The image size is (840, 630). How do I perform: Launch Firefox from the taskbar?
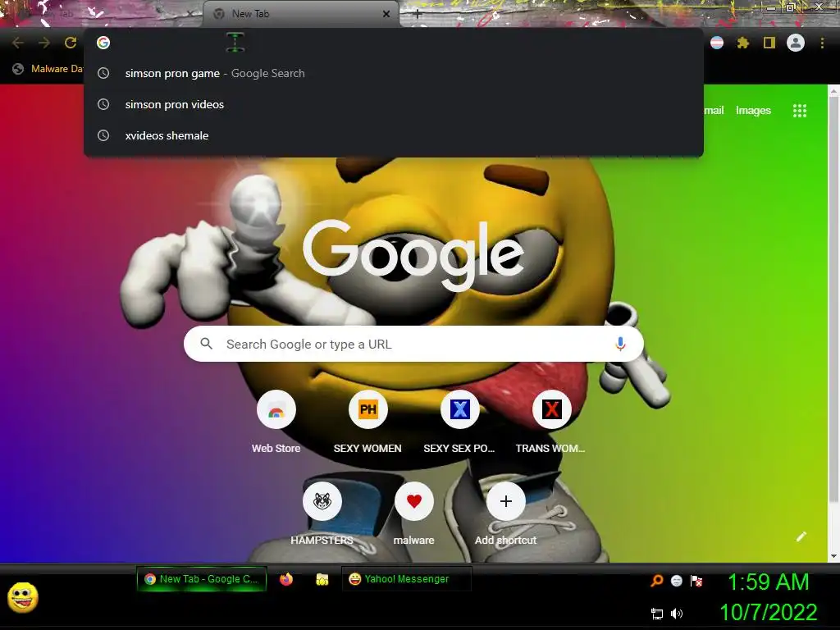click(x=286, y=579)
